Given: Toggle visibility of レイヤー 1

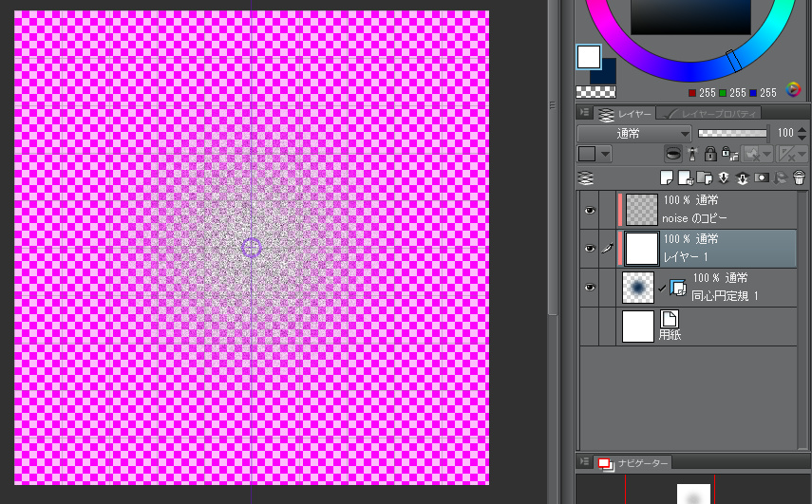Looking at the screenshot, I should coord(589,249).
